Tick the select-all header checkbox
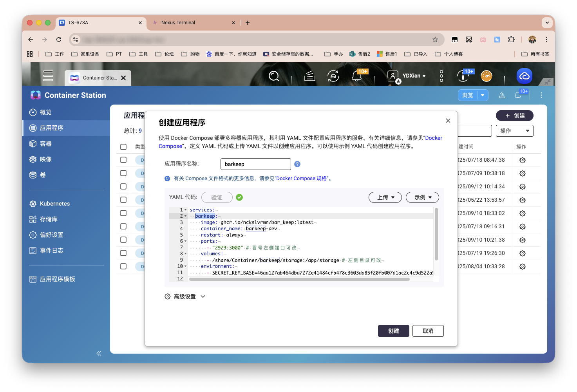The image size is (577, 392). click(x=123, y=146)
